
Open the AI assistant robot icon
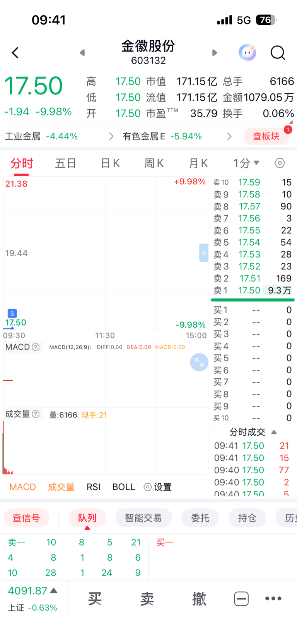tap(247, 52)
